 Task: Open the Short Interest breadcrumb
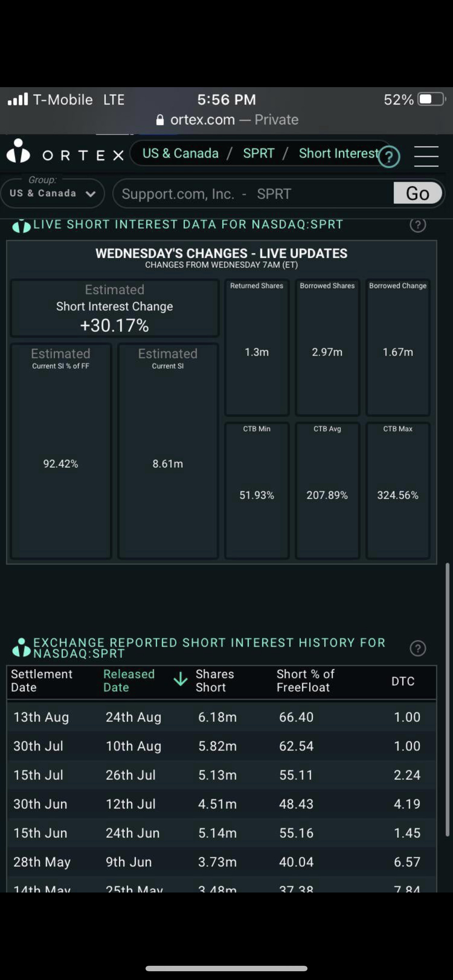339,153
